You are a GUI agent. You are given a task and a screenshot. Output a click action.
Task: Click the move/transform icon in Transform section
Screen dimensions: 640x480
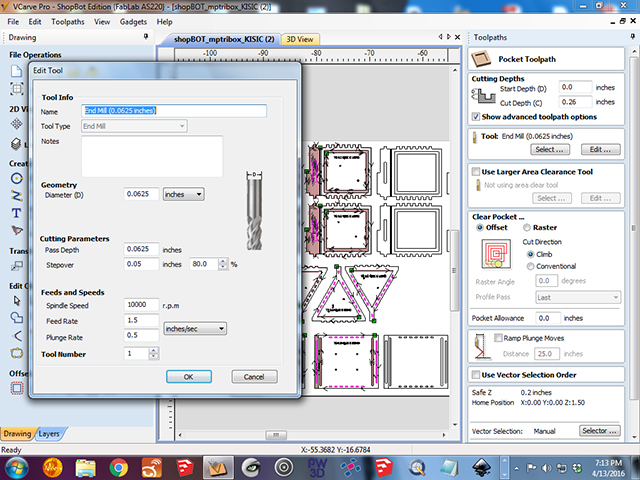click(x=17, y=266)
